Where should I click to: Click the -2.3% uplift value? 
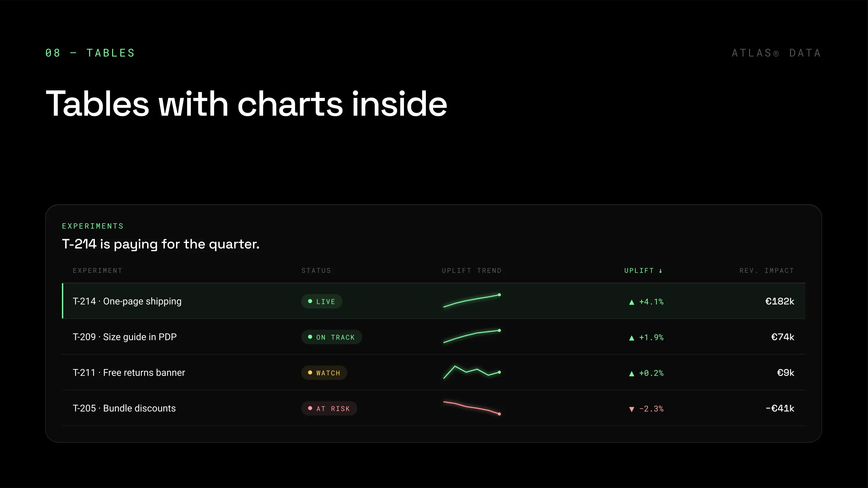pyautogui.click(x=651, y=409)
